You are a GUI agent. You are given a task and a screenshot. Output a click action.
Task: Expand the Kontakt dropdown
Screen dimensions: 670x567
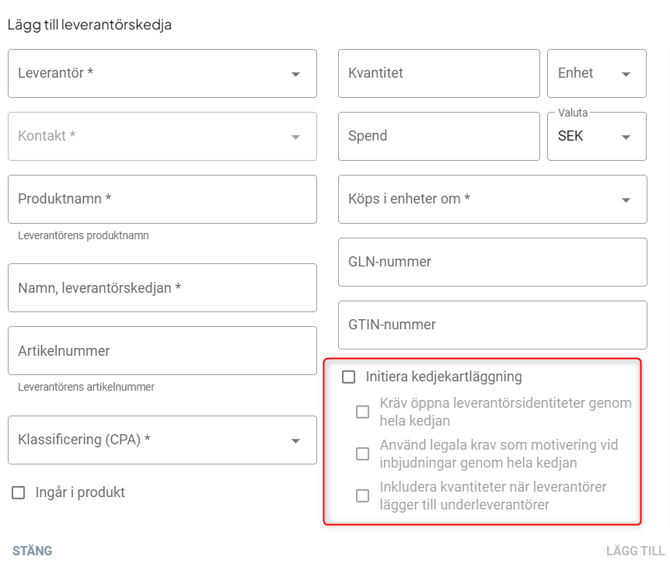point(162,136)
